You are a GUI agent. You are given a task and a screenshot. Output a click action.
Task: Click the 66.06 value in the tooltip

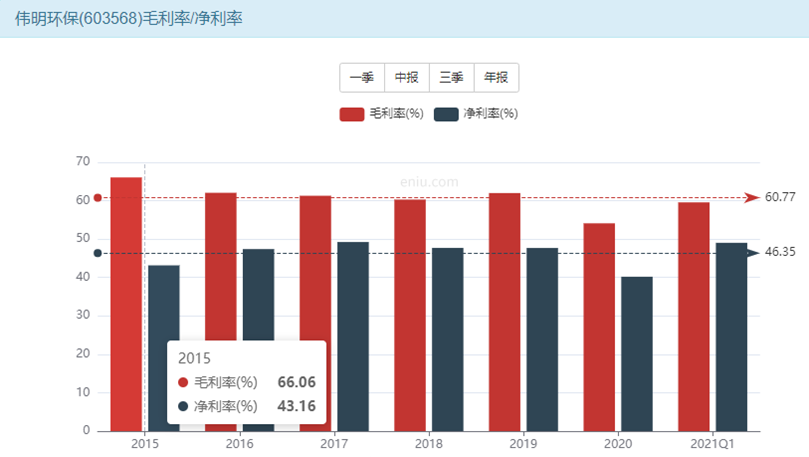tap(297, 382)
